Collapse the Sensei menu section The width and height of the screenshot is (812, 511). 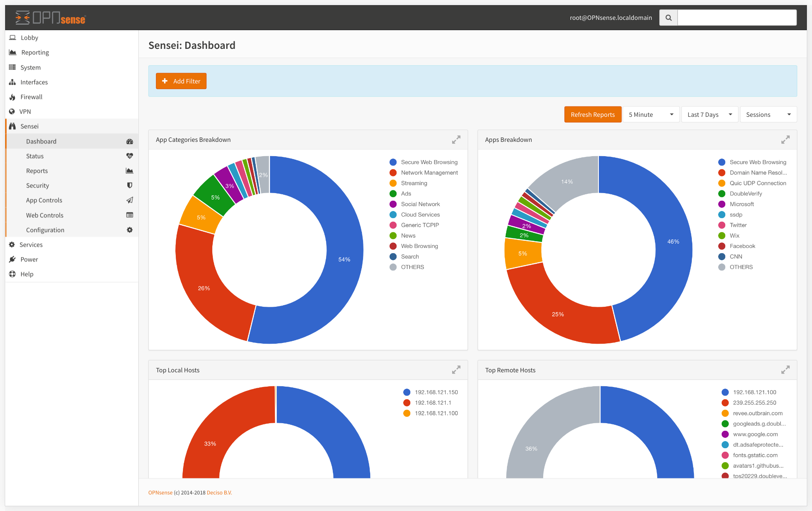[x=72, y=126]
